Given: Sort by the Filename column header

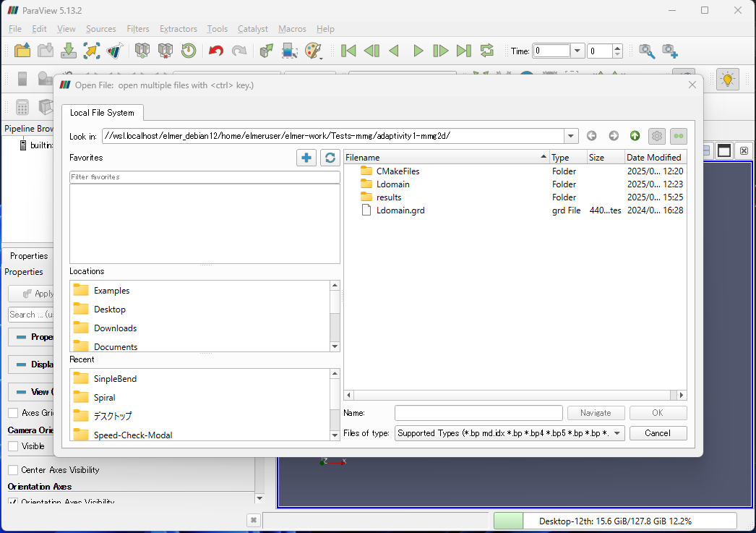Looking at the screenshot, I should click(447, 157).
